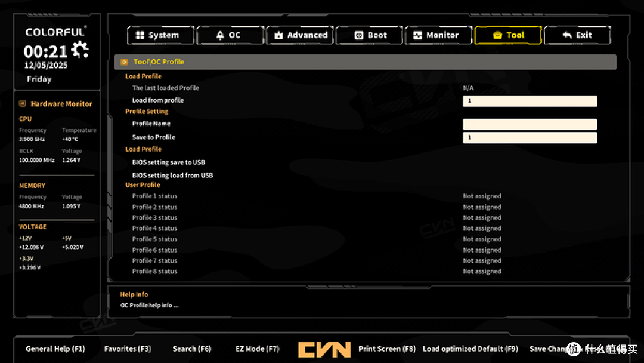Open Favorites (F3)
The height and width of the screenshot is (363, 644).
point(128,349)
